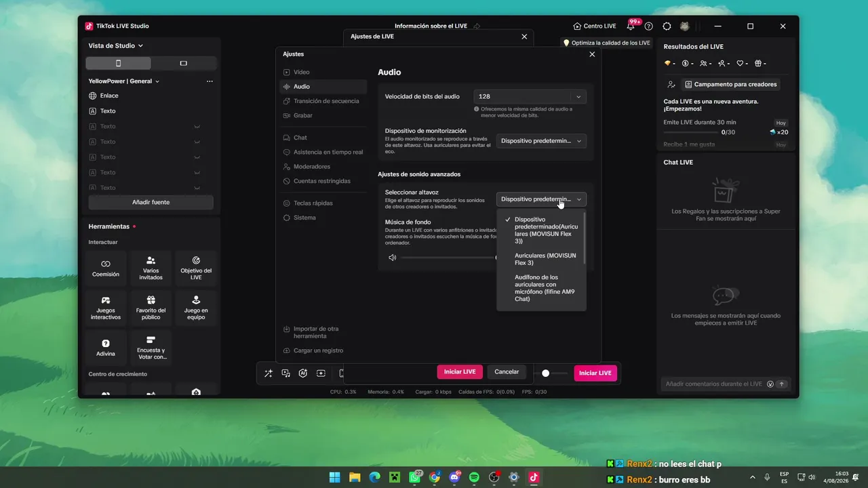Open the three-dot scene options menu

pyautogui.click(x=210, y=81)
